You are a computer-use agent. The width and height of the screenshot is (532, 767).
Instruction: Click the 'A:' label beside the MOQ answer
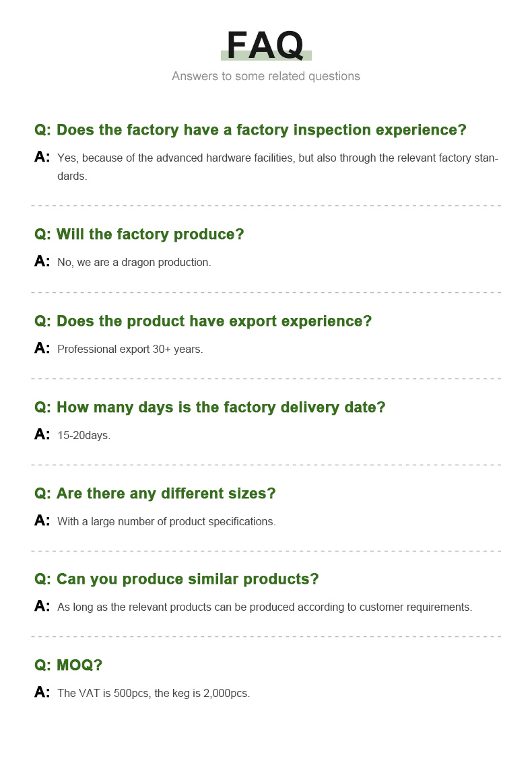coord(42,692)
